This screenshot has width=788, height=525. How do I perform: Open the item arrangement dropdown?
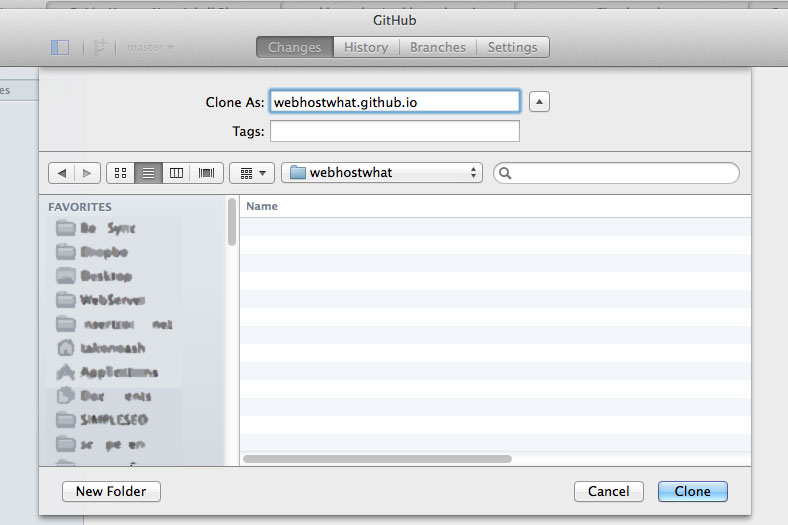pos(252,173)
